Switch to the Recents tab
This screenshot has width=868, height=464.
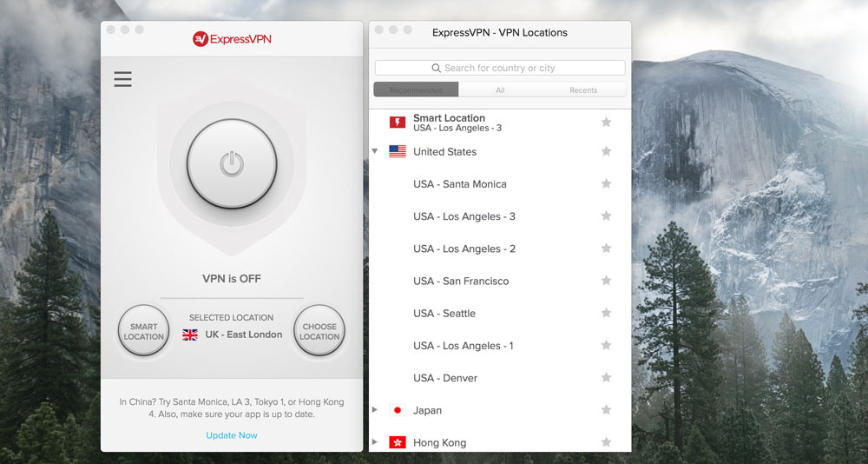[x=583, y=89]
